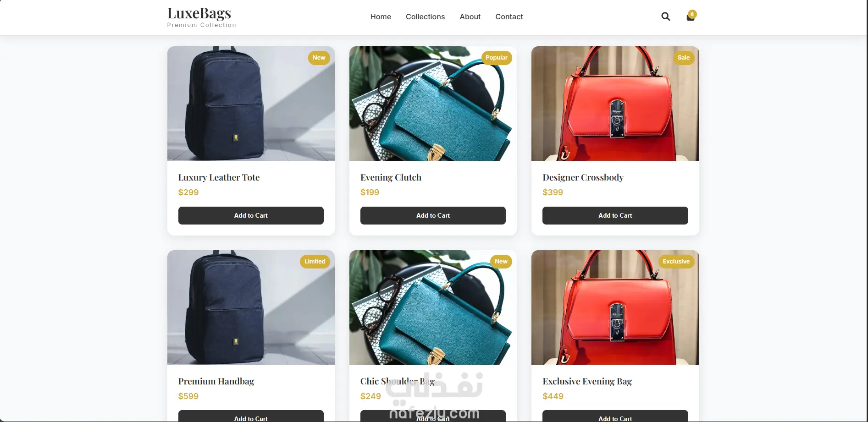The height and width of the screenshot is (422, 868).
Task: View the Evening Clutch teal bag image
Action: [x=433, y=104]
